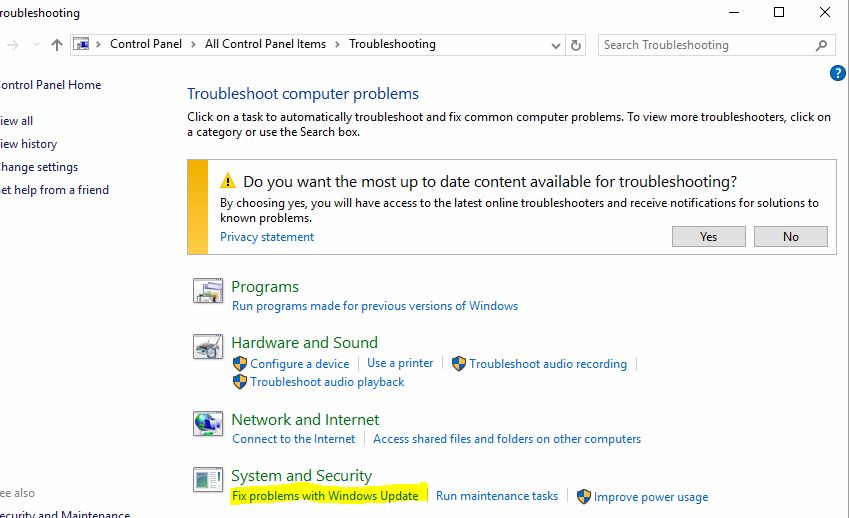Click the yellow warning triangle icon

[x=228, y=180]
